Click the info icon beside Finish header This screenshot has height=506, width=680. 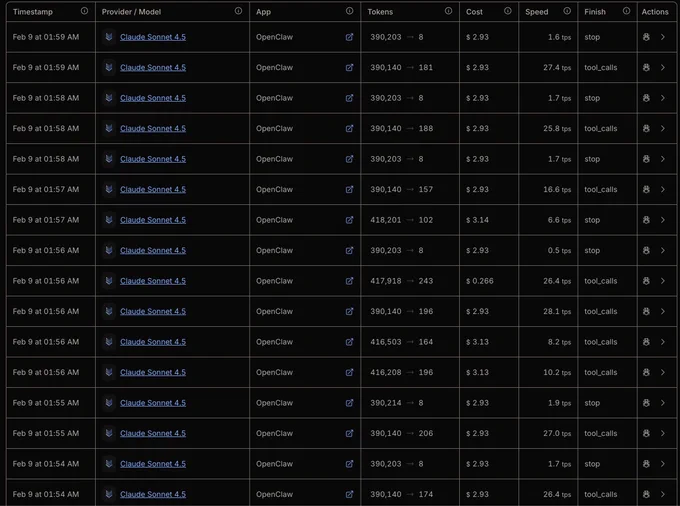627,11
